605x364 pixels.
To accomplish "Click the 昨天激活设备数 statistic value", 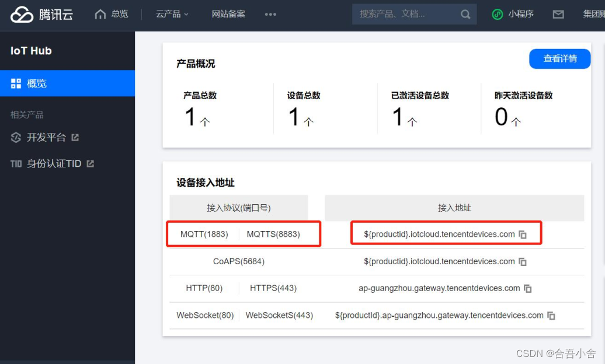I will [501, 117].
